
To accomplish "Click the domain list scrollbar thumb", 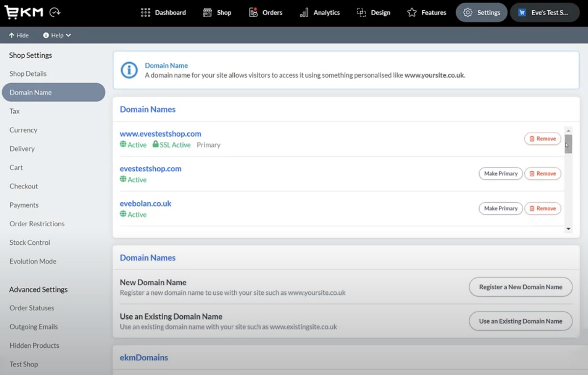I will [568, 144].
